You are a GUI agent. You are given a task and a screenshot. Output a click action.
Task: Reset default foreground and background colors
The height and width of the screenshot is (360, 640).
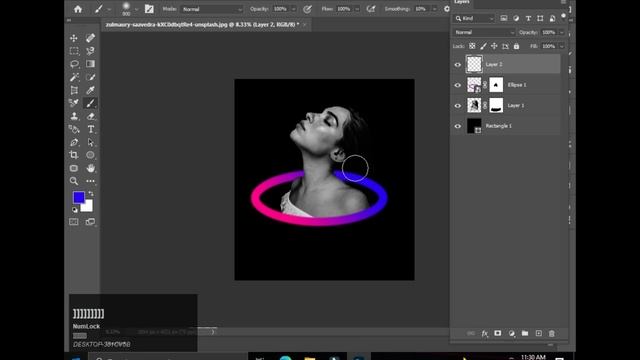coord(74,210)
